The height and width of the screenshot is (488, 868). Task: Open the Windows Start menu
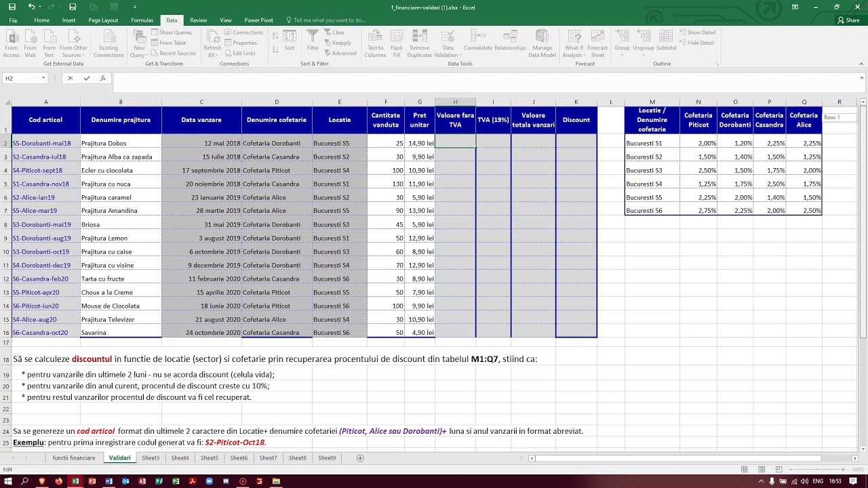pos(8,481)
